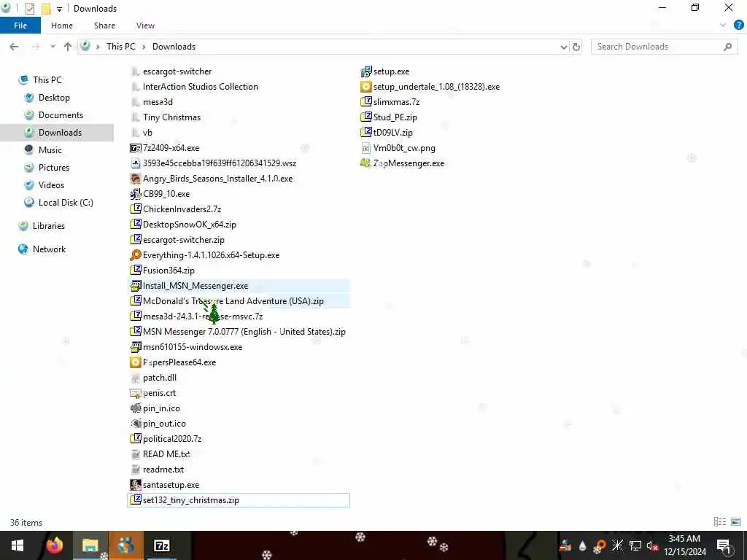Open the Share ribbon tab
The image size is (747, 560).
(104, 26)
